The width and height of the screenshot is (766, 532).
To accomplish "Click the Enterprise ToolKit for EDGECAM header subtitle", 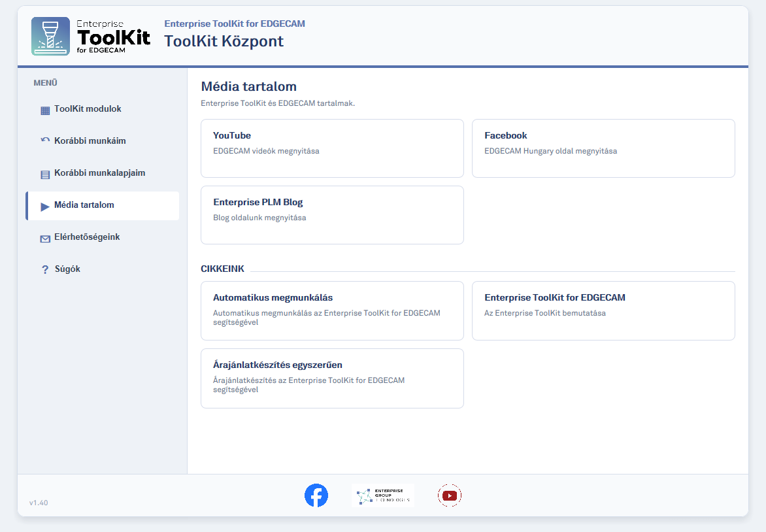I will tap(235, 24).
